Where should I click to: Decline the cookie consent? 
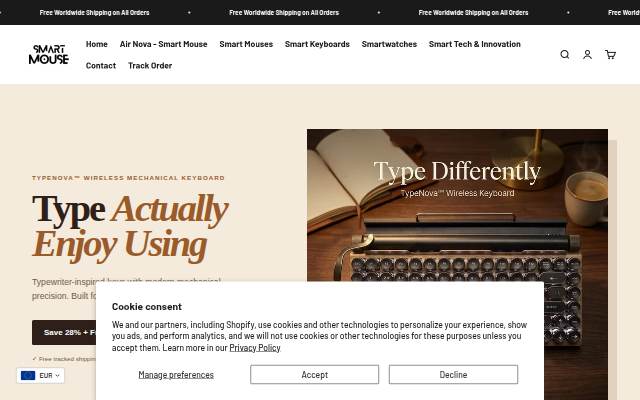[x=453, y=374]
